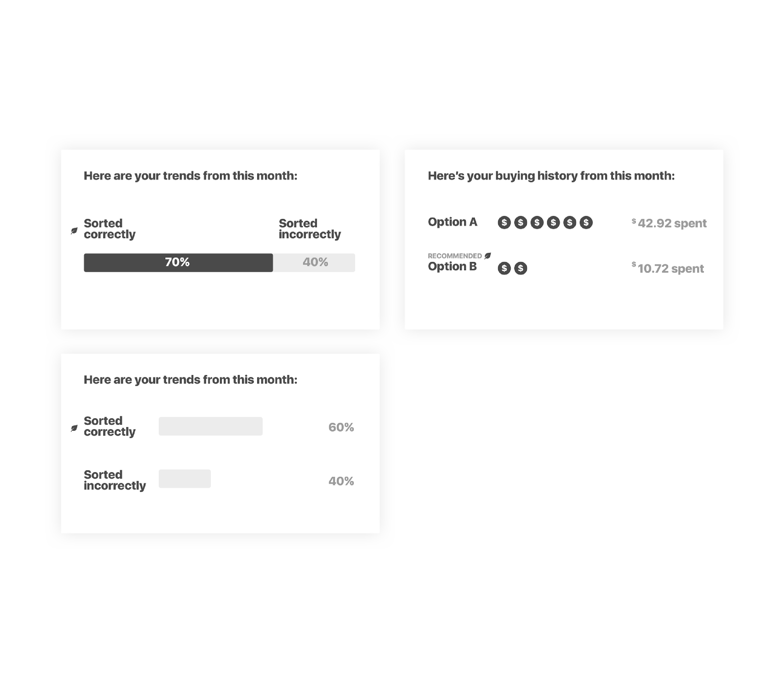Click the leaf beside top-card Sorted correctly
784x683 pixels.
pyautogui.click(x=74, y=231)
